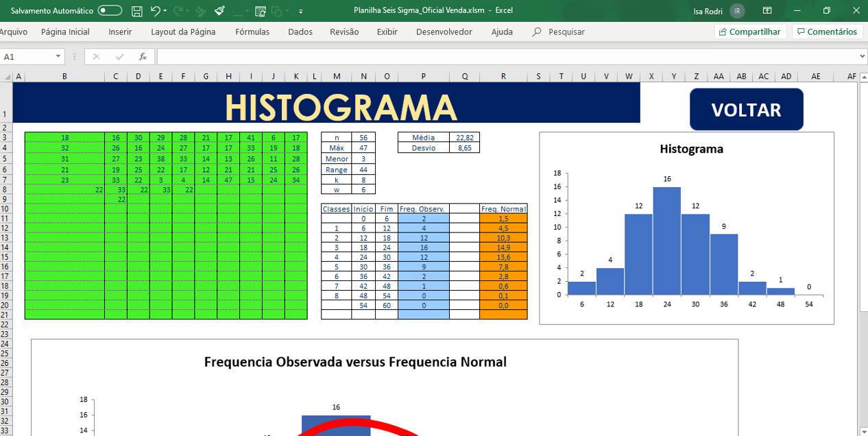Image resolution: width=868 pixels, height=436 pixels.
Task: Open the Name Box dropdown arrow
Action: [x=58, y=57]
